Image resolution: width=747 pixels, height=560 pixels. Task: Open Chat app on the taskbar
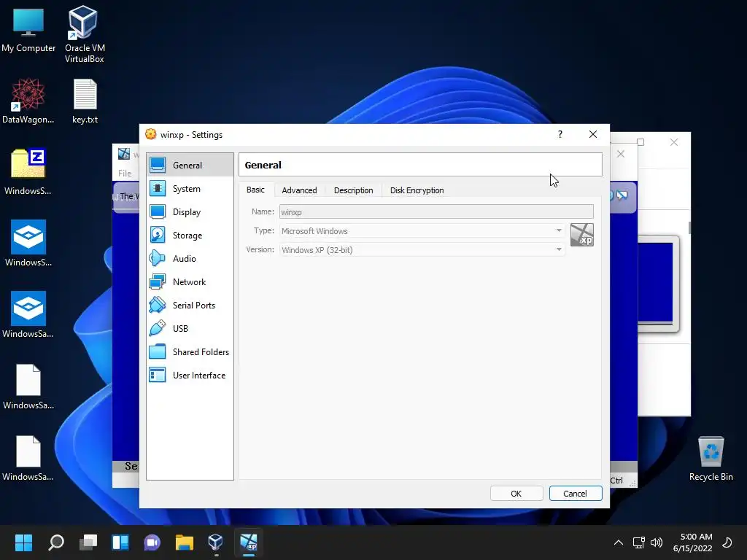pyautogui.click(x=152, y=542)
